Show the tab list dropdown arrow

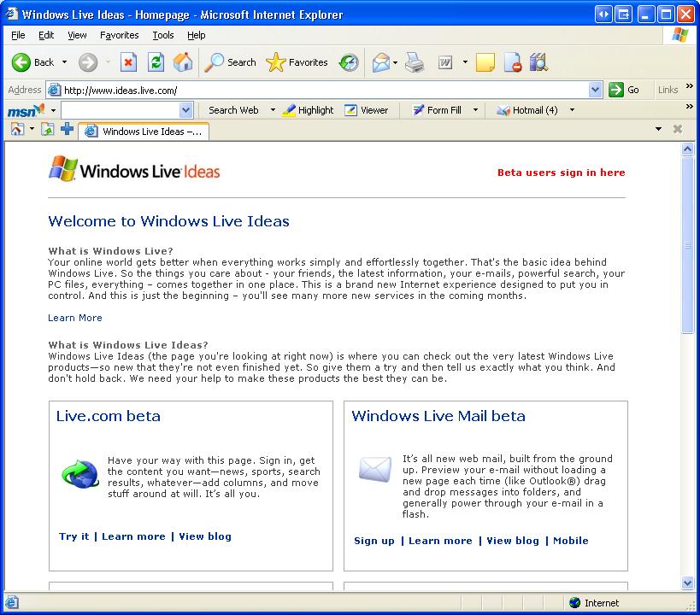coord(658,129)
